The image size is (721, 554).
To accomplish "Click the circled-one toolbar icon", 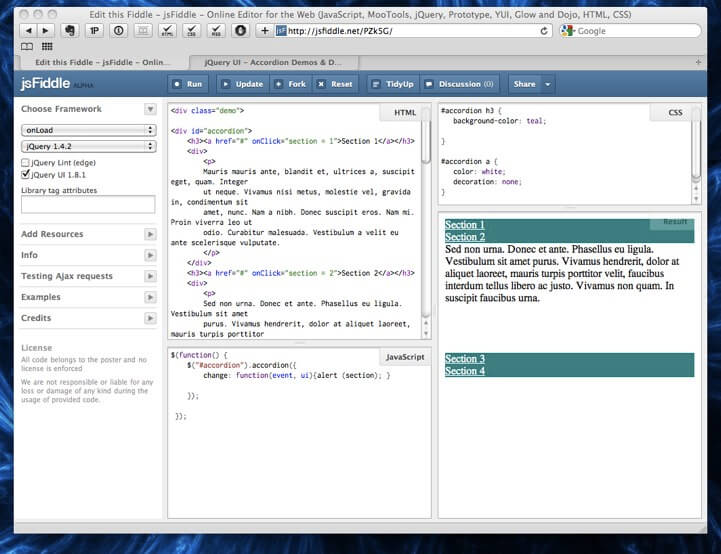I will point(119,31).
